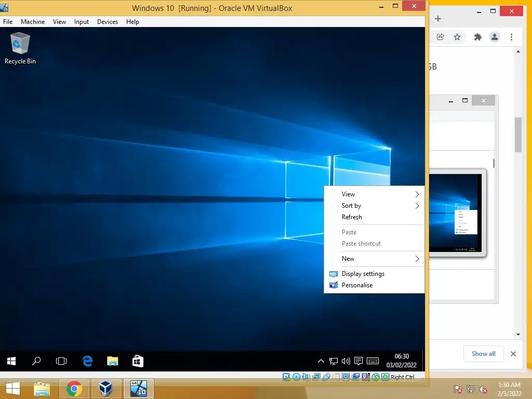Click the host Action Center flag icon

(x=458, y=389)
